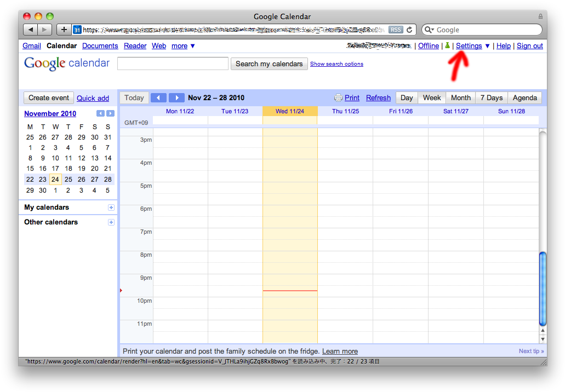Click the Next tip link
This screenshot has height=392, width=565.
click(x=531, y=351)
